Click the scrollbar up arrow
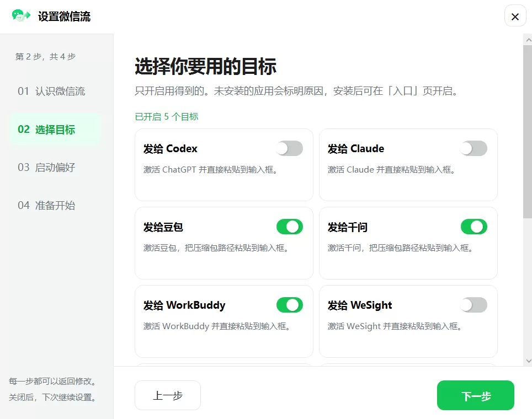The image size is (532, 419). point(528,40)
